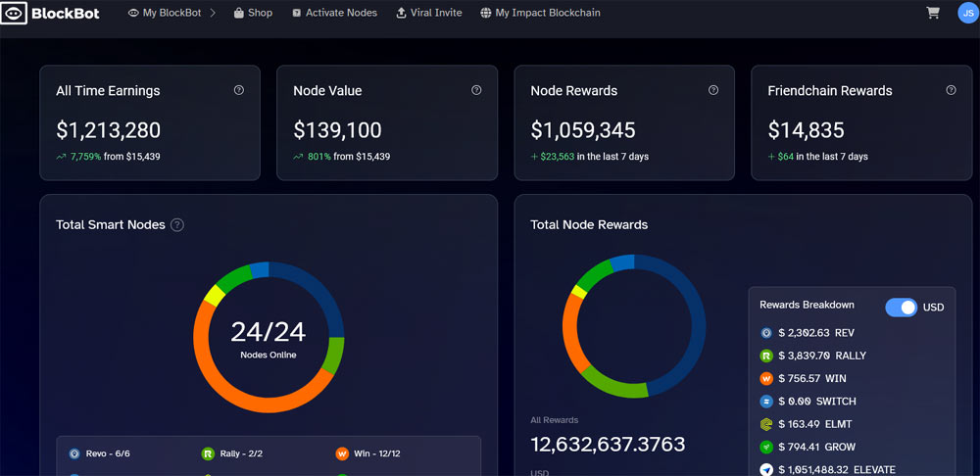980x476 pixels.
Task: Toggle the USD rewards switch
Action: click(901, 308)
